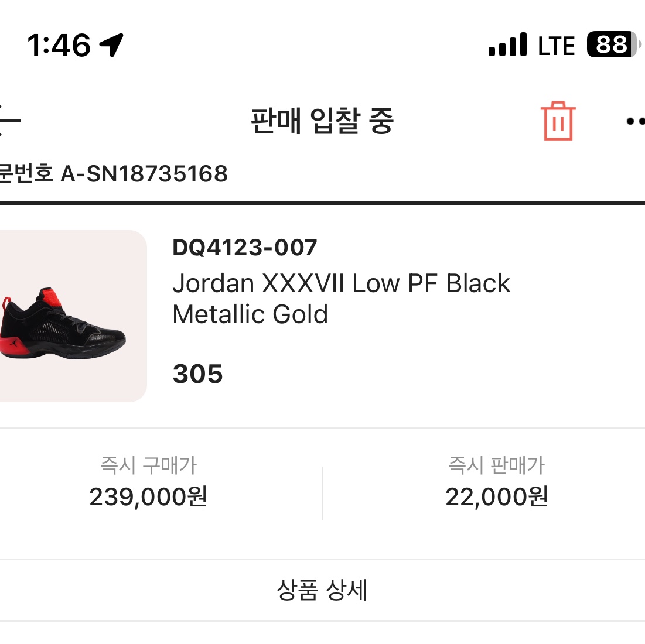Open the 상품 상세 product details
Image resolution: width=645 pixels, height=644 pixels.
[x=322, y=590]
